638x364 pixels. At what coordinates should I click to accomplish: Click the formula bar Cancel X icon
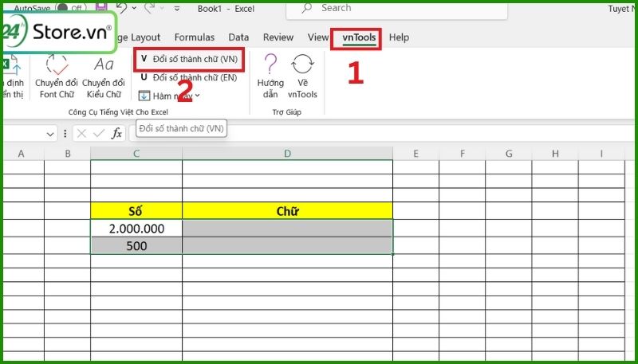coord(82,134)
